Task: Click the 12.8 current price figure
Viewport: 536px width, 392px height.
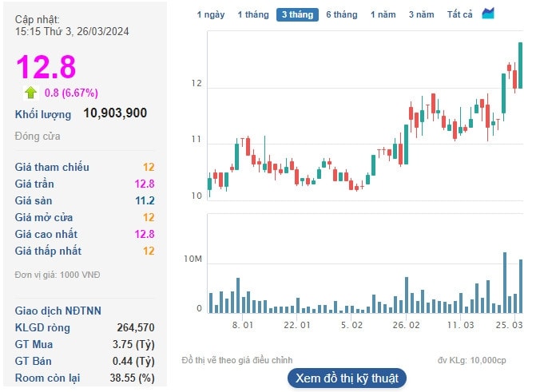Action: coord(46,66)
